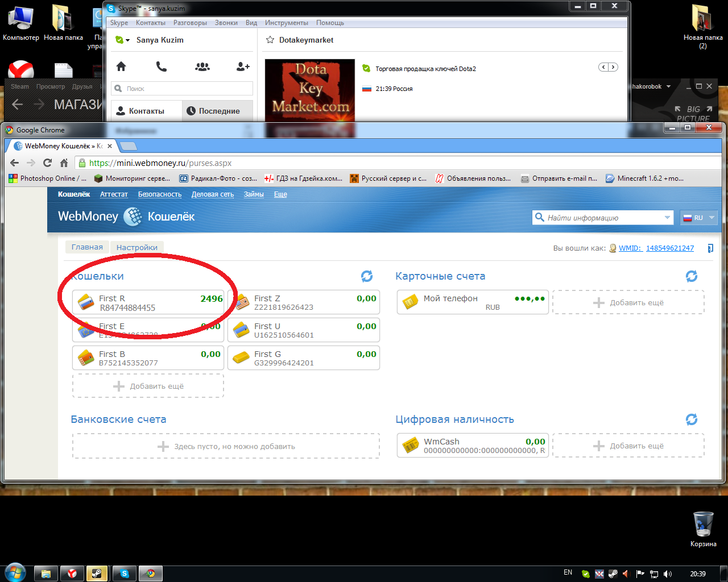Image resolution: width=728 pixels, height=582 pixels.
Task: Create group icon in Skype
Action: (202, 66)
